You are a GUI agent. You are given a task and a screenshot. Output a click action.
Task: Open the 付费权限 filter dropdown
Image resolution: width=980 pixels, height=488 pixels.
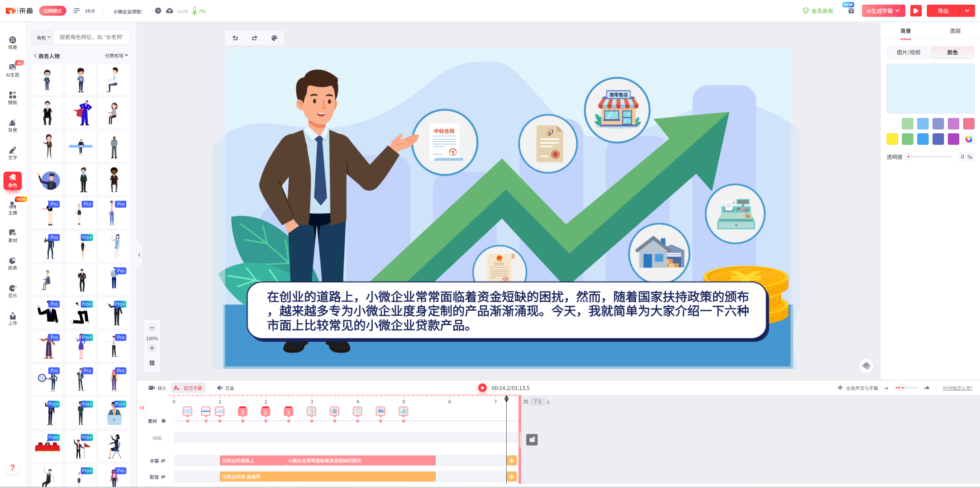(x=116, y=56)
